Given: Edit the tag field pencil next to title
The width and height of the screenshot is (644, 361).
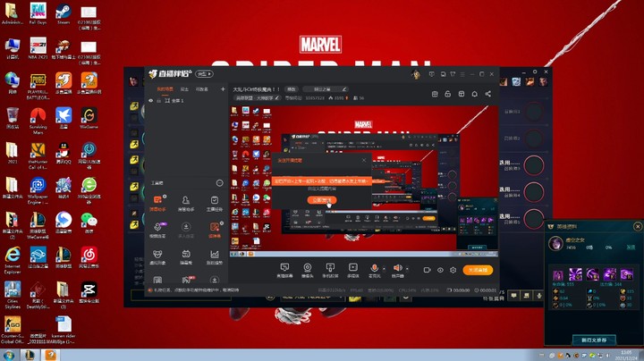Looking at the screenshot, I should tap(344, 89).
